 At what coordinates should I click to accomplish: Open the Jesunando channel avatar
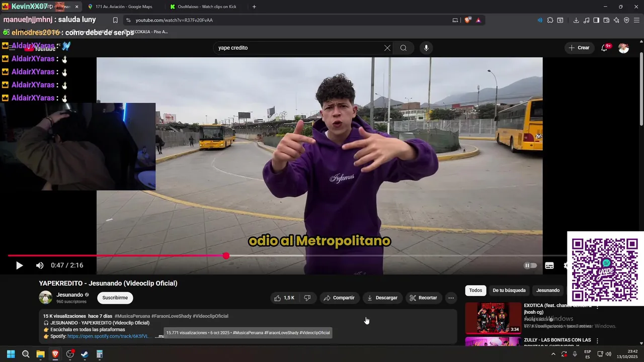46,298
